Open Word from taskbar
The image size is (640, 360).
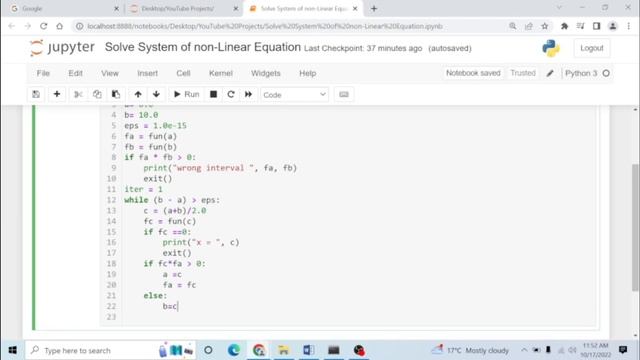(x=309, y=350)
